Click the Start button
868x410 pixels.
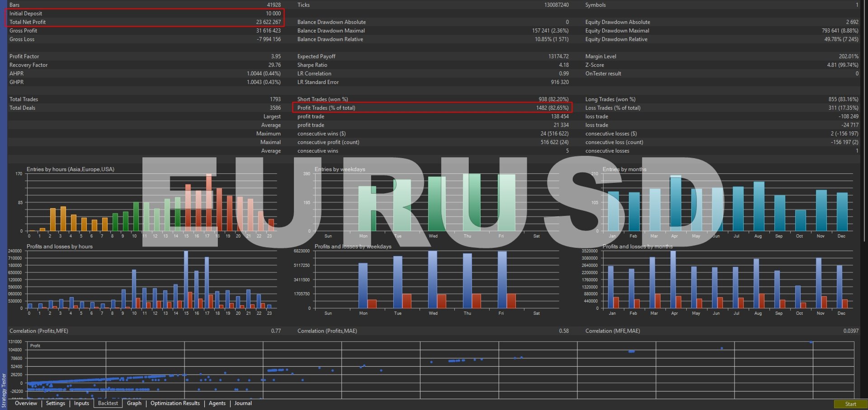point(850,404)
